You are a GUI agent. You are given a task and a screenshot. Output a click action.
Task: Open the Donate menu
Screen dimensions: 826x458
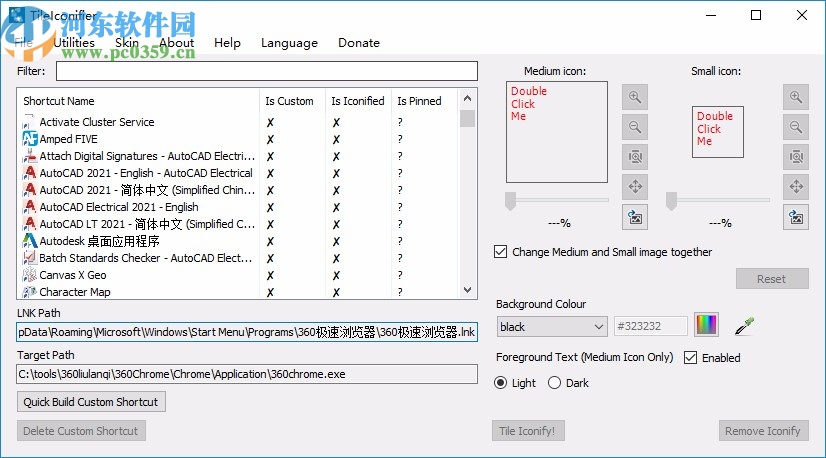[x=359, y=43]
